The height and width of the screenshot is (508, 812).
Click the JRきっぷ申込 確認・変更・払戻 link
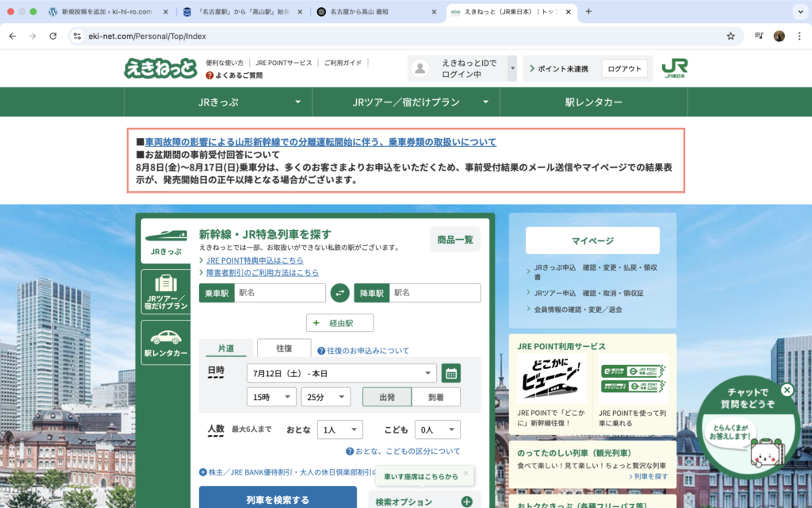(x=596, y=272)
